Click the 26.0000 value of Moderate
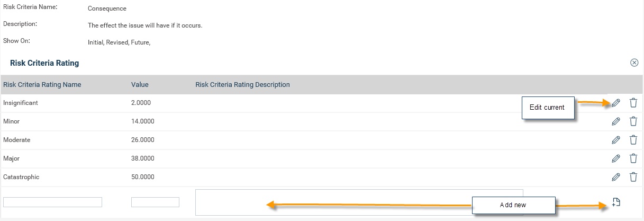The width and height of the screenshot is (644, 221). click(142, 140)
